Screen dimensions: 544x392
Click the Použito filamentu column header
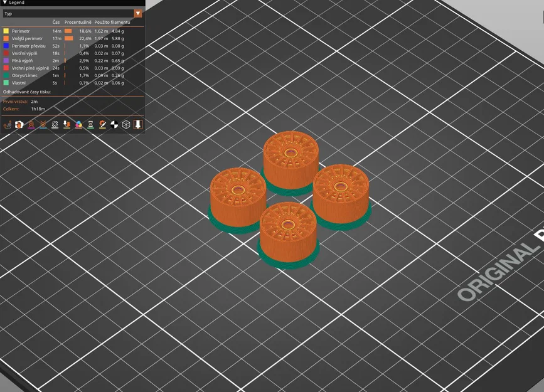pos(112,22)
